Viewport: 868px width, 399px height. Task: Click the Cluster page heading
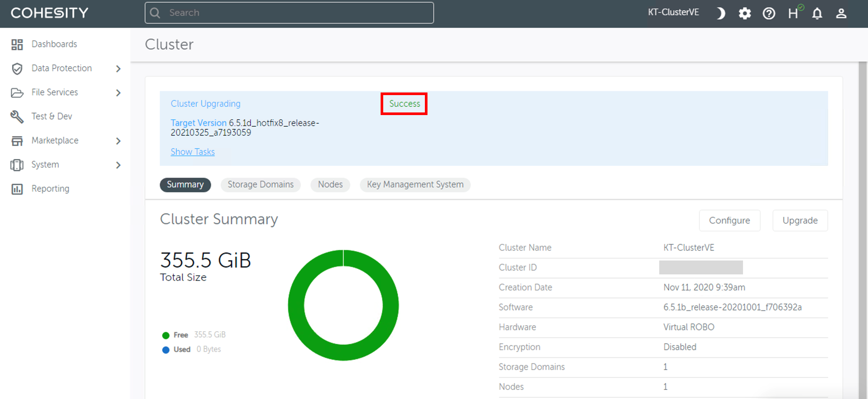[x=169, y=44]
